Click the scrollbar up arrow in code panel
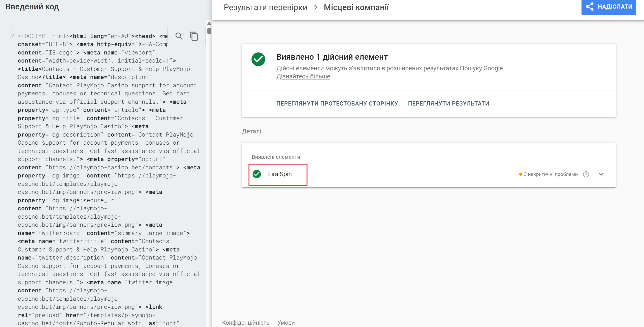The image size is (644, 327). point(209,24)
